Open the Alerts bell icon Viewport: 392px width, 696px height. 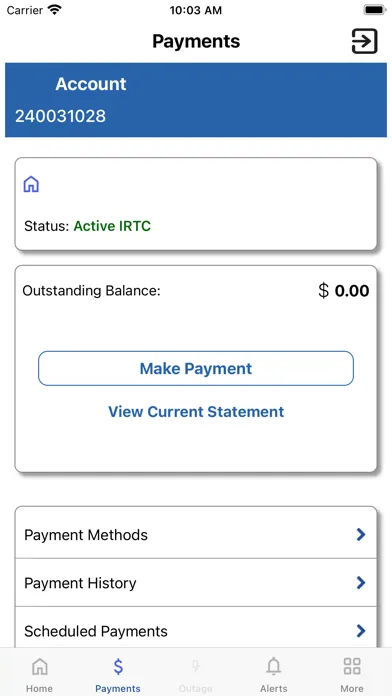click(x=274, y=666)
